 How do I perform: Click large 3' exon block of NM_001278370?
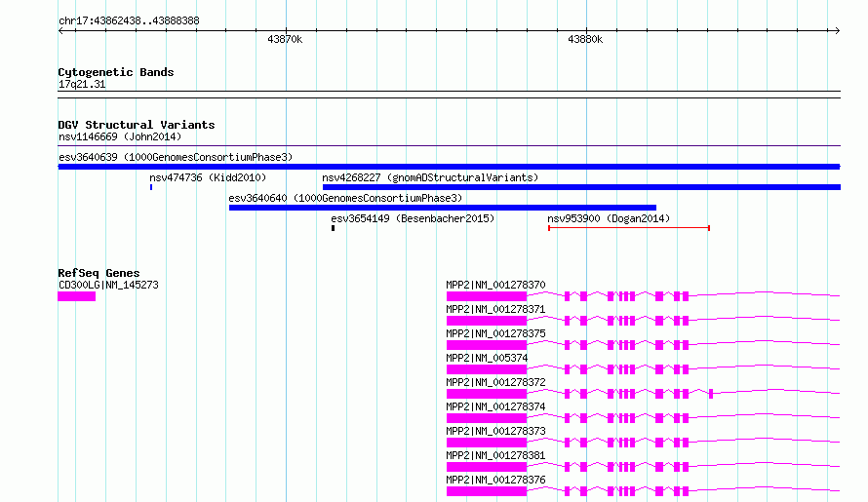pos(487,296)
